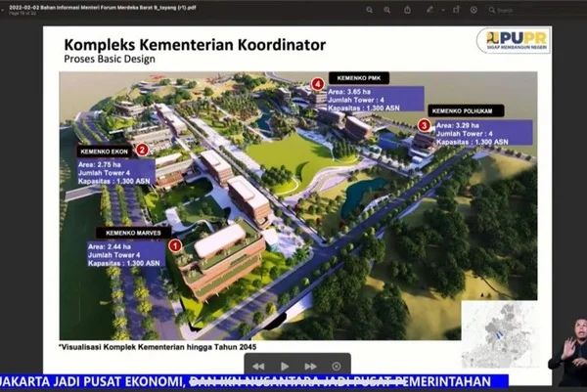Open the Share button in the toolbar
Screen dimensions: 587x392
coord(408,10)
